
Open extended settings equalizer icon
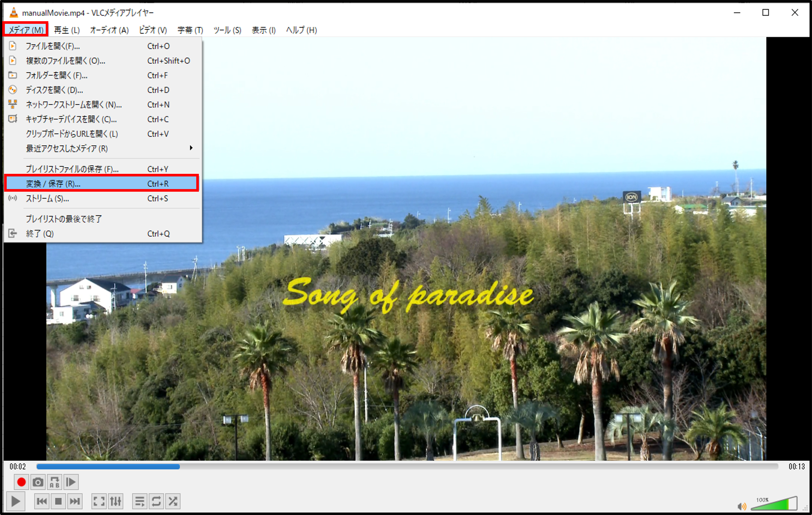point(115,501)
